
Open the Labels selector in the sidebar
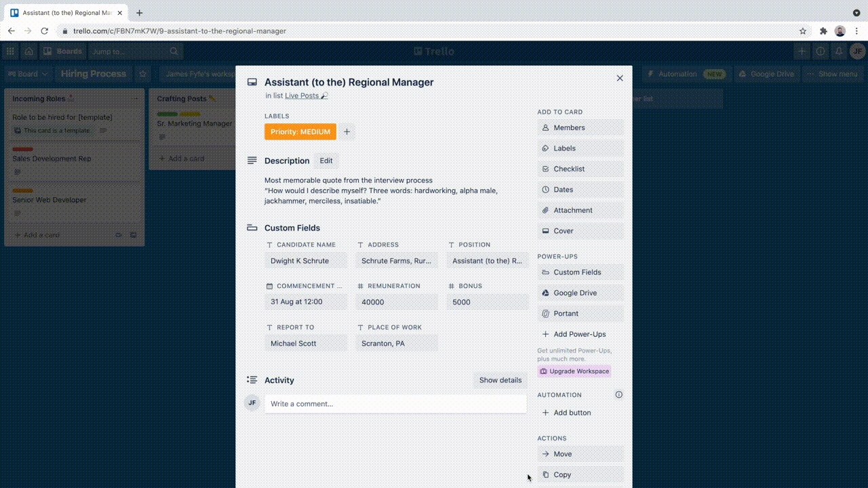580,148
